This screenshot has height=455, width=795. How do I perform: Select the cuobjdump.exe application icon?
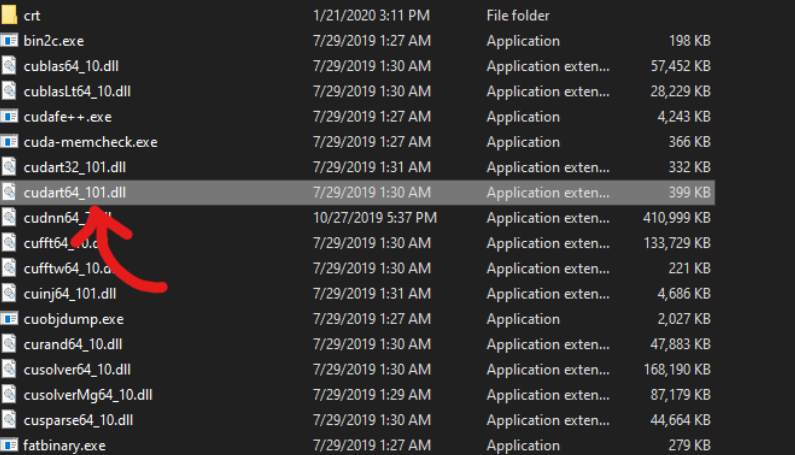click(x=9, y=319)
